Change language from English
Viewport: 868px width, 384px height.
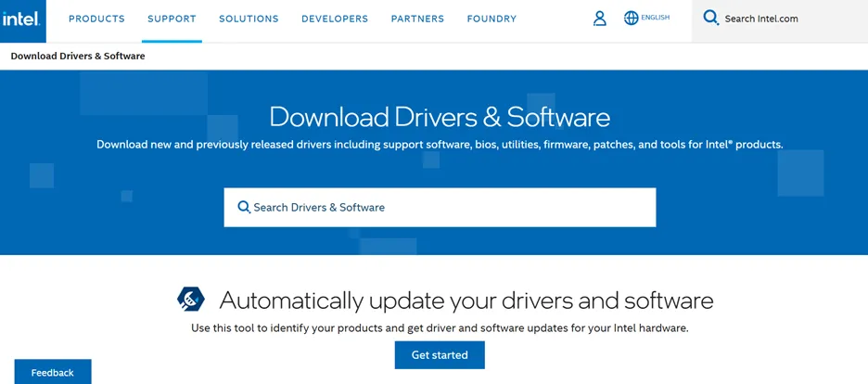[x=655, y=18]
